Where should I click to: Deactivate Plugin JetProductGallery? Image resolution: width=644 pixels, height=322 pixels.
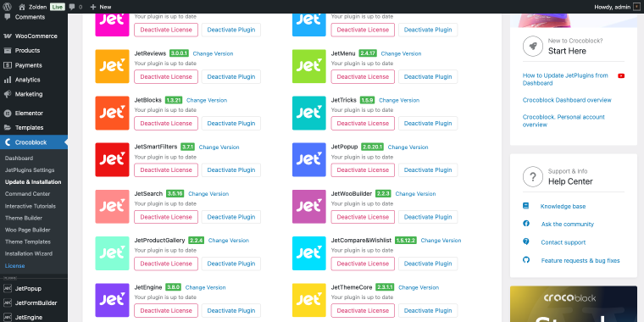click(x=231, y=264)
